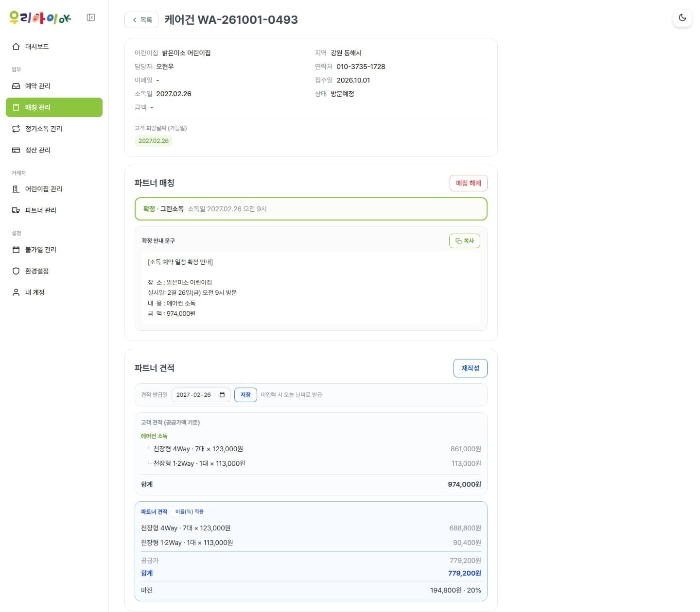This screenshot has width=700, height=612.
Task: Click the 파트너 관리 truck icon
Action: tap(16, 210)
